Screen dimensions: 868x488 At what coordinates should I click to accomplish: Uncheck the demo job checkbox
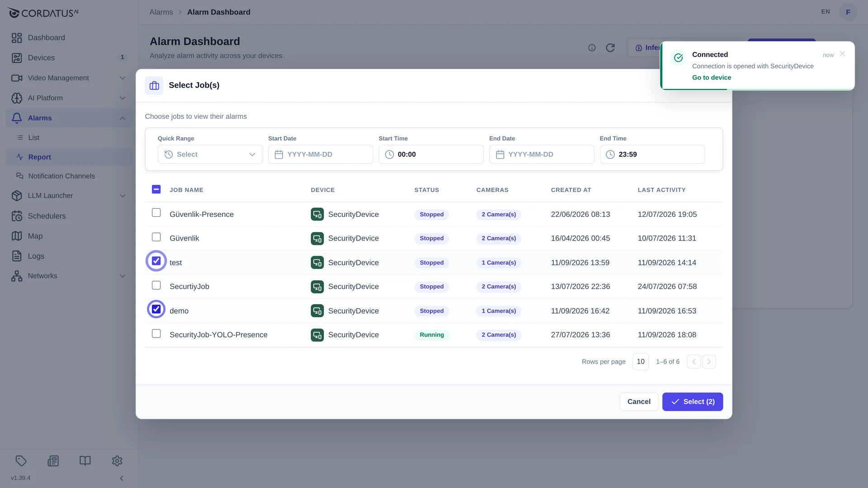coord(156,309)
